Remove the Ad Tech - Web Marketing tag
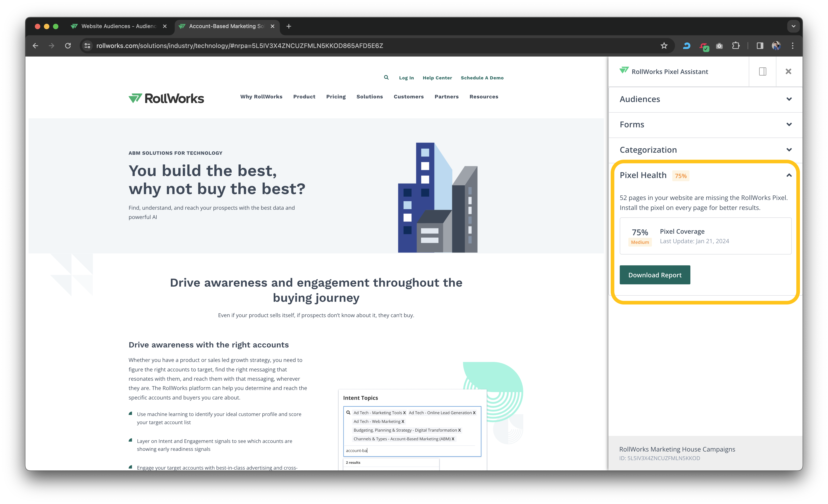 click(403, 422)
